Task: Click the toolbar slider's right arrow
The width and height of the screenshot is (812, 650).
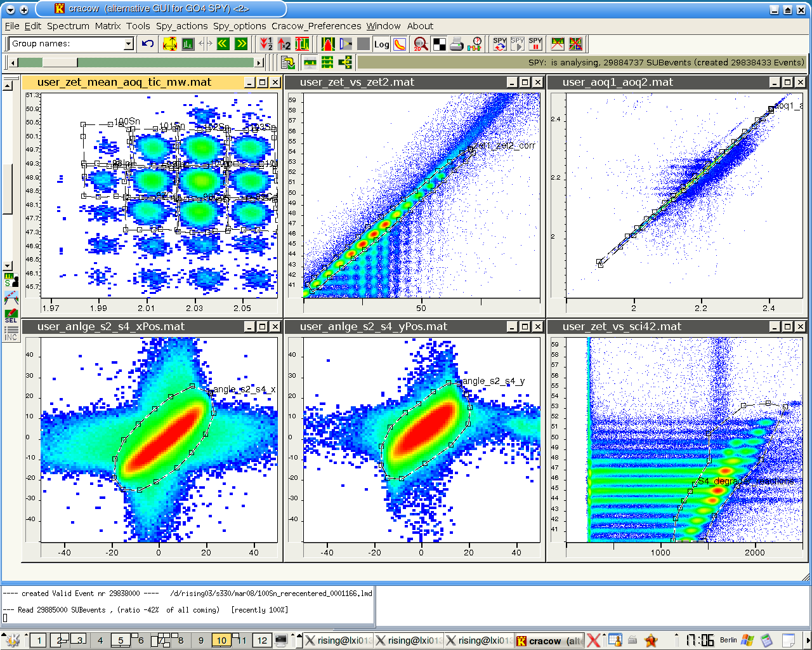Action: pos(259,62)
